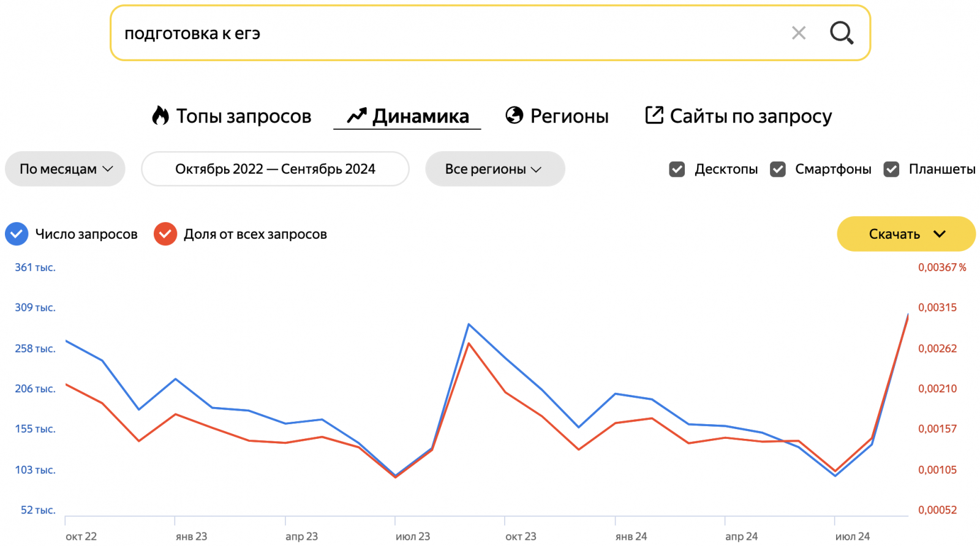Expand the Все регионы dropdown
980x546 pixels.
494,169
